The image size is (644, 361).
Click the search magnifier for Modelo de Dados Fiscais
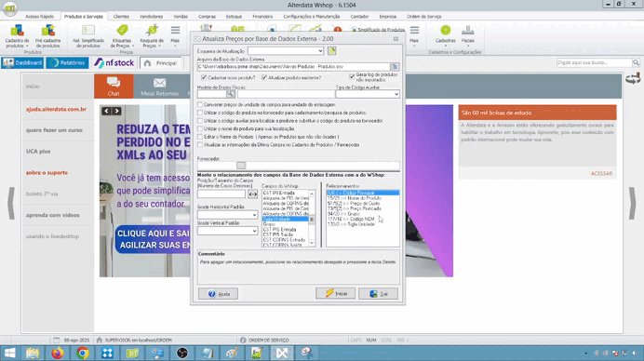pyautogui.click(x=231, y=94)
